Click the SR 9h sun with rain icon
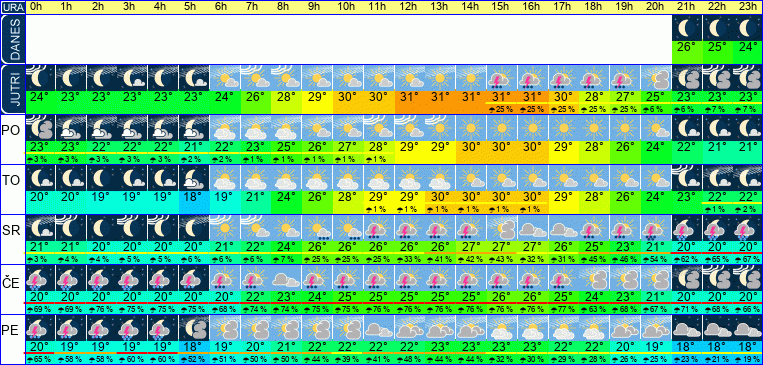763x365 pixels. tap(317, 227)
